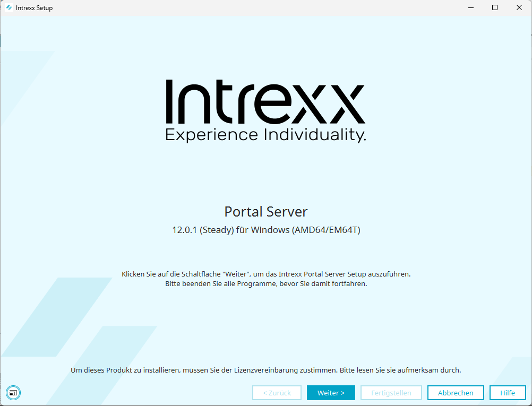Click the 12.0.1 (Steady) version text
Image resolution: width=532 pixels, height=406 pixels.
(265, 230)
